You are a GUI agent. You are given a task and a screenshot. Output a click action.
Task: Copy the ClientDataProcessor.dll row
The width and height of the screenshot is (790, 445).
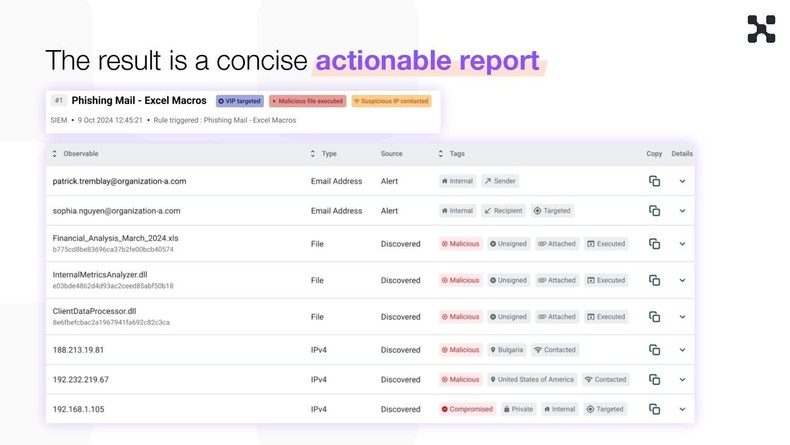pos(654,317)
